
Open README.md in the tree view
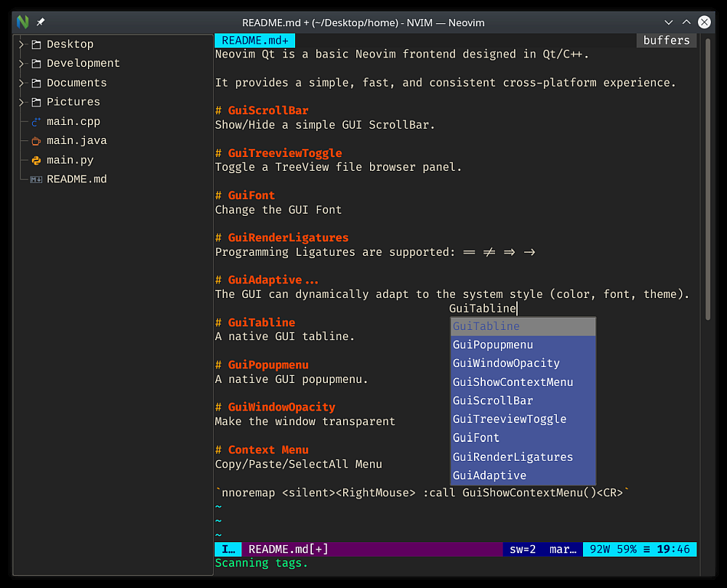pyautogui.click(x=76, y=179)
